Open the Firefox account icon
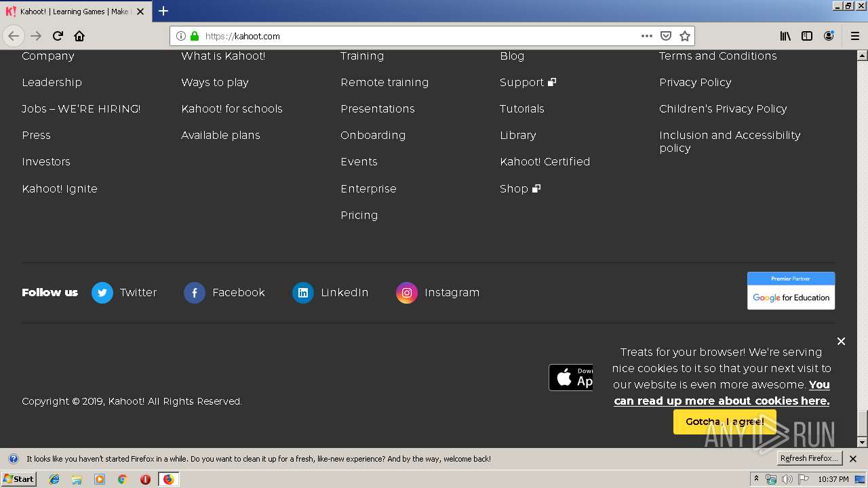 (x=829, y=36)
